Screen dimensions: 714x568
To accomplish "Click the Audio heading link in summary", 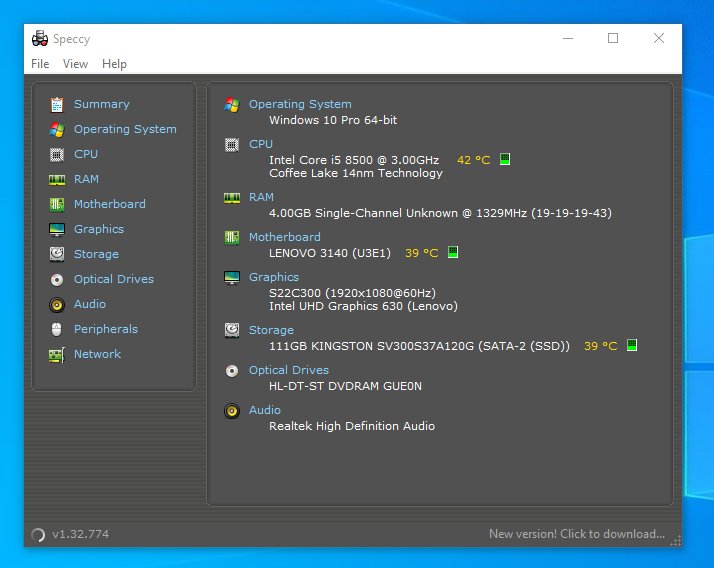I will point(265,410).
